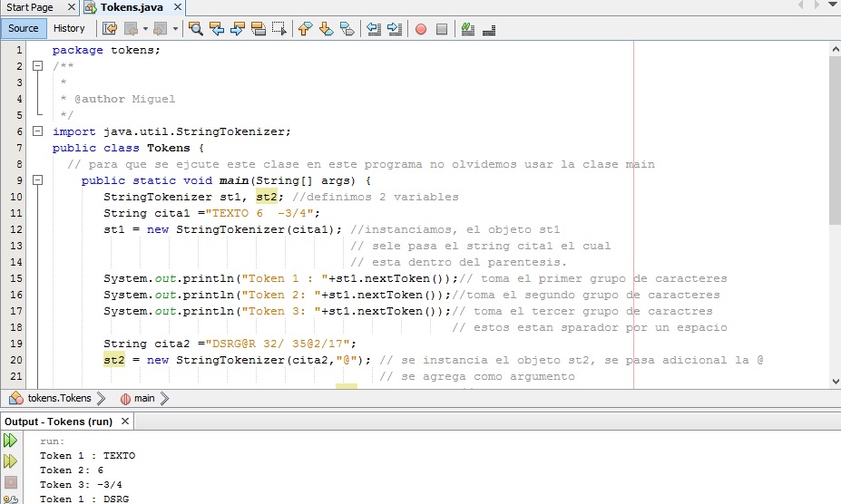Switch to the Start Page tab
Viewport: 841px width, 504px height.
point(30,7)
